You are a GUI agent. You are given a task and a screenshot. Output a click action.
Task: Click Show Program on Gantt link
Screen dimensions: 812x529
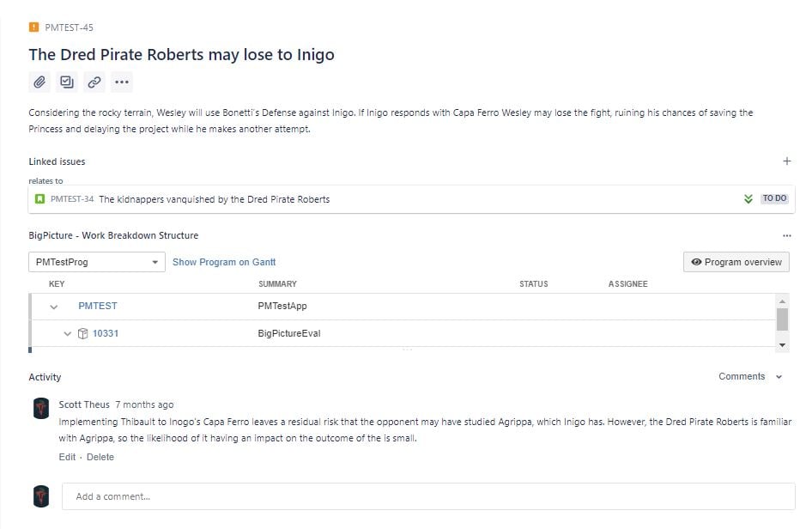click(x=224, y=262)
